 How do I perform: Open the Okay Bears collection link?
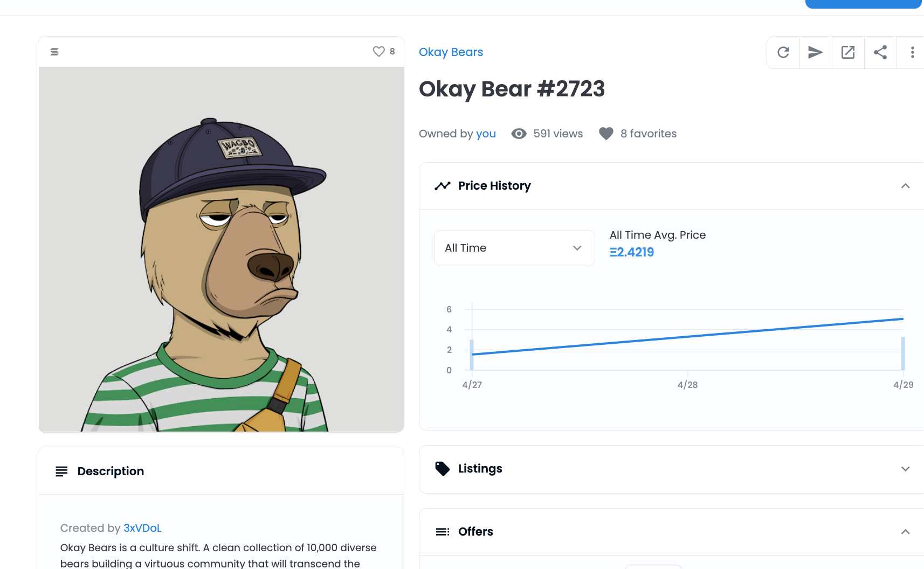(451, 52)
